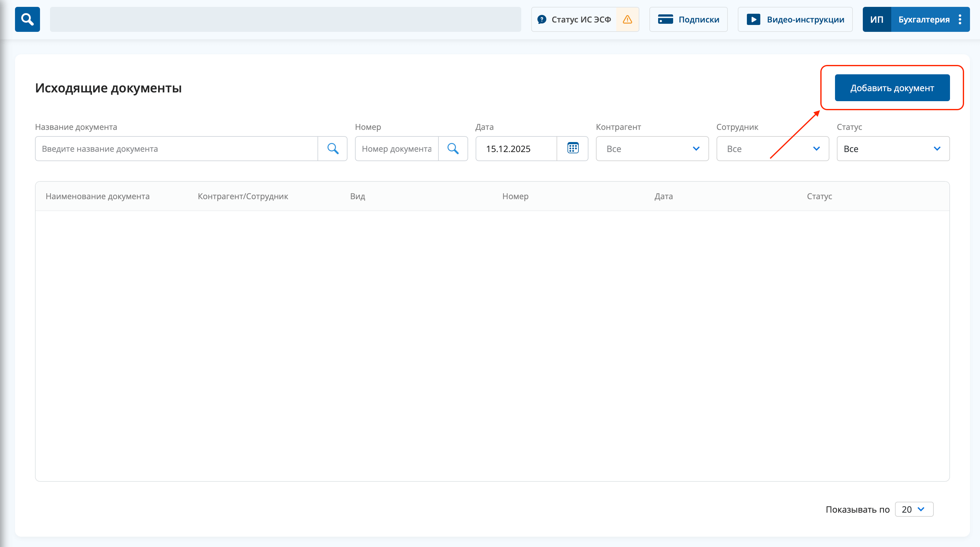This screenshot has height=547, width=980.
Task: Click the Дата column header in table
Action: (663, 196)
